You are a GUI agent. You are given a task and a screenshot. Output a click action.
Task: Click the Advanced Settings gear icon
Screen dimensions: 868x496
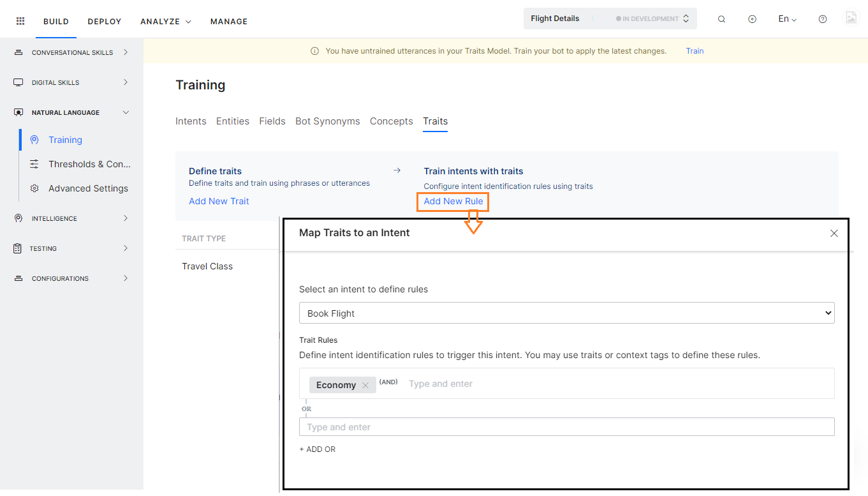[34, 188]
